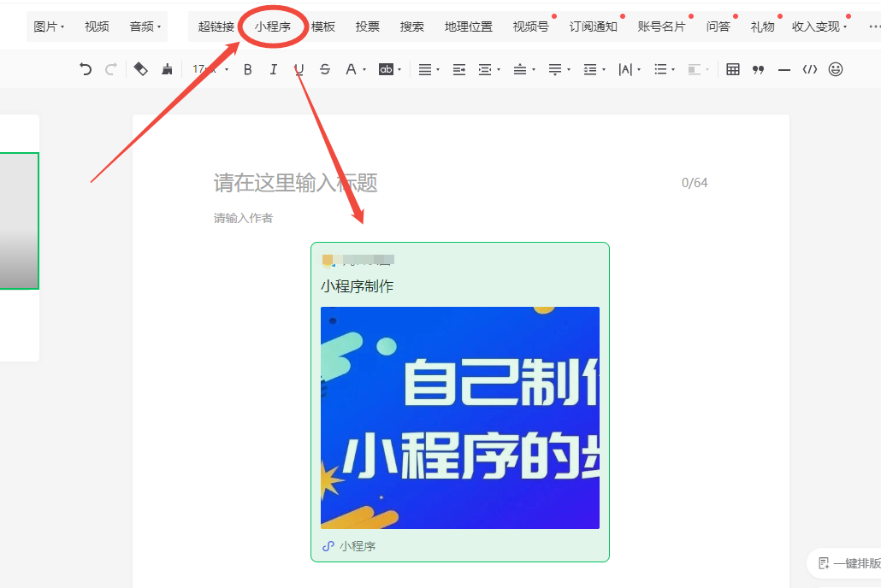Click the 问答 option
Image resolution: width=881 pixels, height=588 pixels.
click(x=718, y=26)
